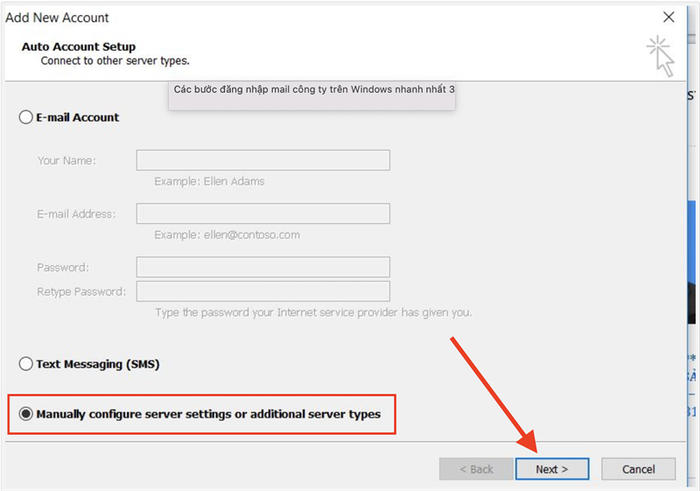Click the 'Add New Account' title text
This screenshot has width=700, height=491.
(x=57, y=17)
